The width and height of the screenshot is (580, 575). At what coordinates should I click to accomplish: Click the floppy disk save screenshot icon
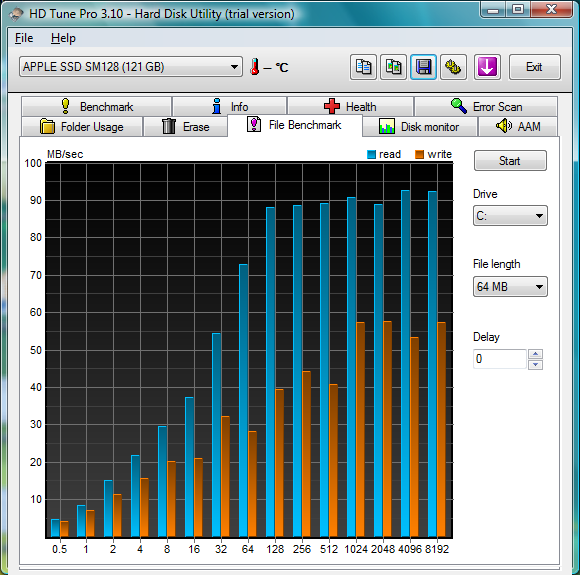pyautogui.click(x=423, y=67)
